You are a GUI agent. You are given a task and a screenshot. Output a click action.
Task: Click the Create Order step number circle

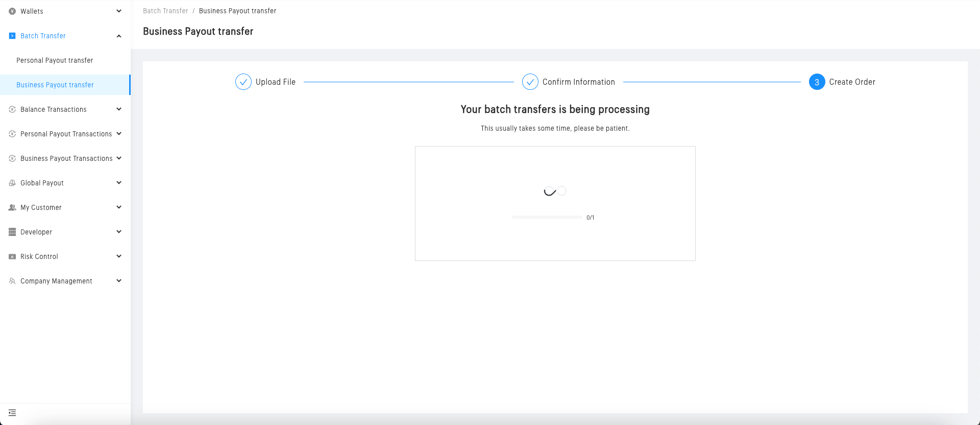point(817,82)
